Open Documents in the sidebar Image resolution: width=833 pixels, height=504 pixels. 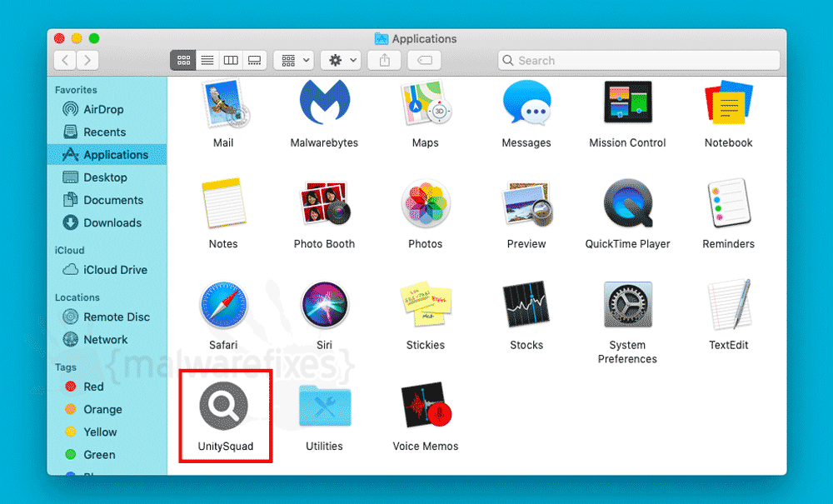[107, 200]
